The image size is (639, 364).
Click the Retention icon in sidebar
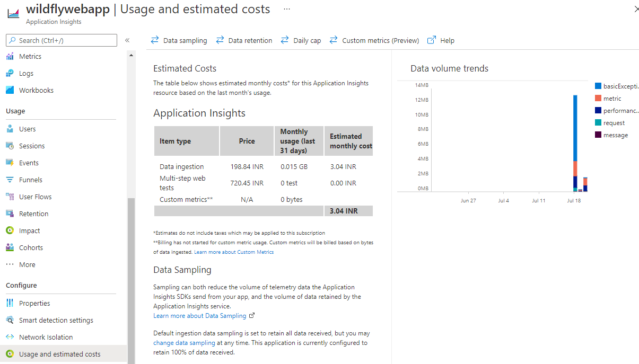pos(10,214)
